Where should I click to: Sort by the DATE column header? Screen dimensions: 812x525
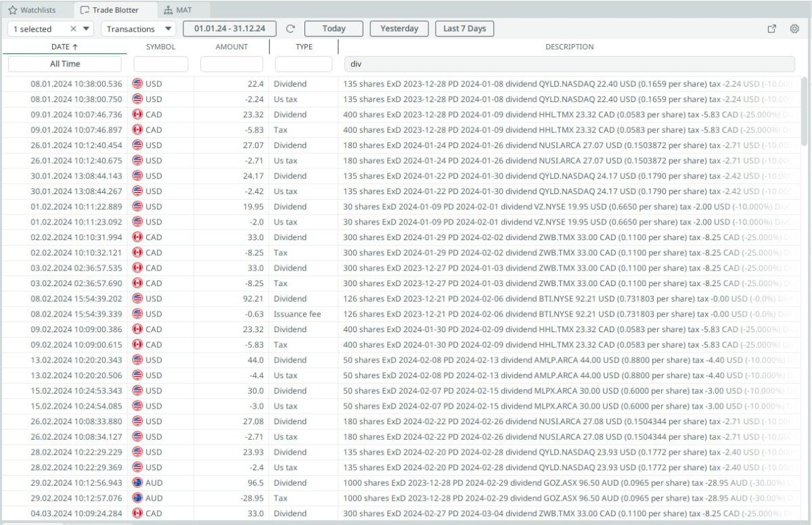[64, 47]
